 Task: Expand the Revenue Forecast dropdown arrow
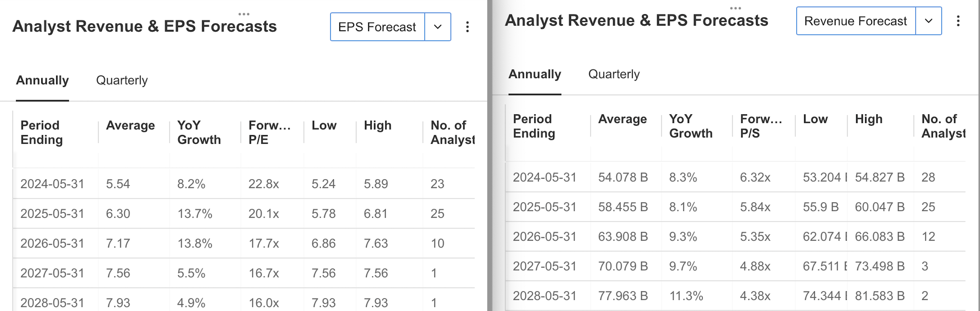click(929, 20)
